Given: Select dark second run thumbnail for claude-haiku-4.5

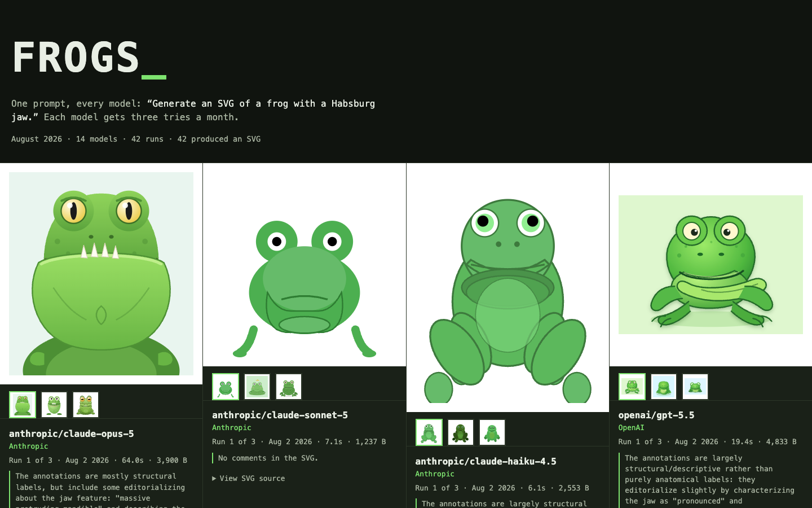Looking at the screenshot, I should 461,432.
